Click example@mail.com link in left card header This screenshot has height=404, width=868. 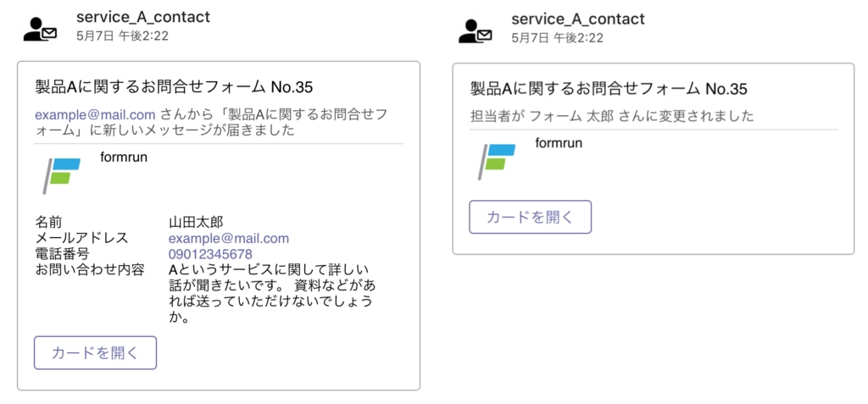[95, 114]
